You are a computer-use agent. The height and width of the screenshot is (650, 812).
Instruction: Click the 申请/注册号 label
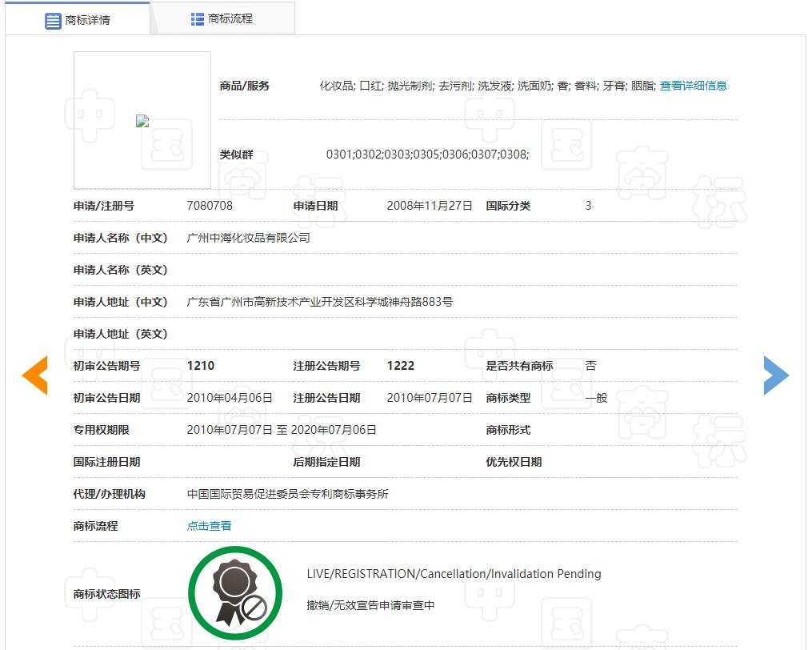click(103, 206)
